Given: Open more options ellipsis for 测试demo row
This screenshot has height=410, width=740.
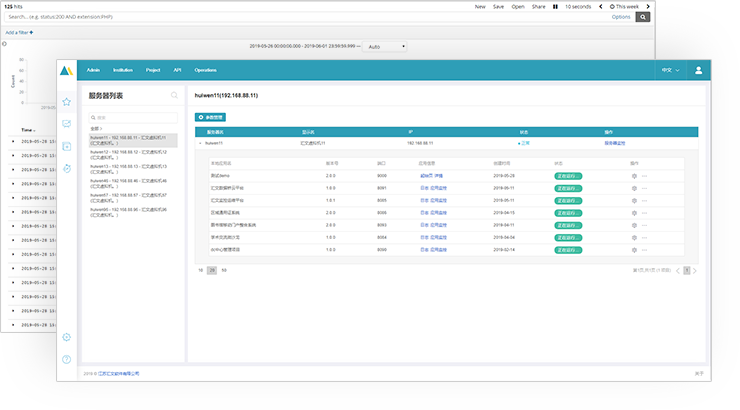Looking at the screenshot, I should [645, 175].
